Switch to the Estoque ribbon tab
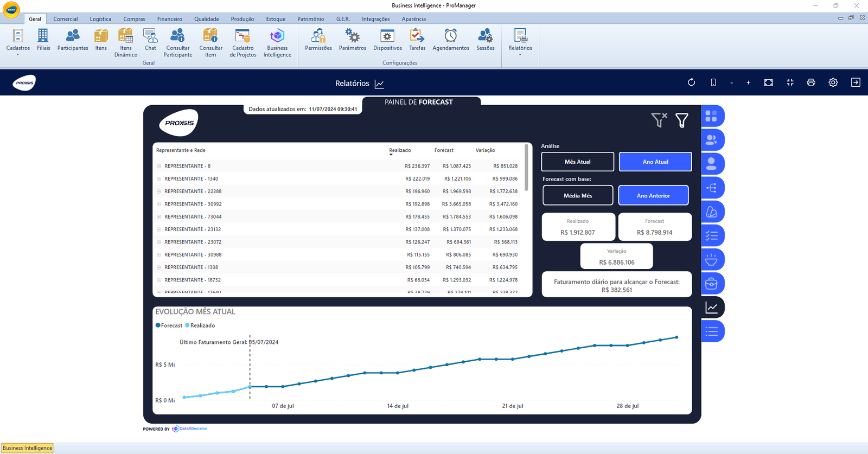 coord(276,19)
